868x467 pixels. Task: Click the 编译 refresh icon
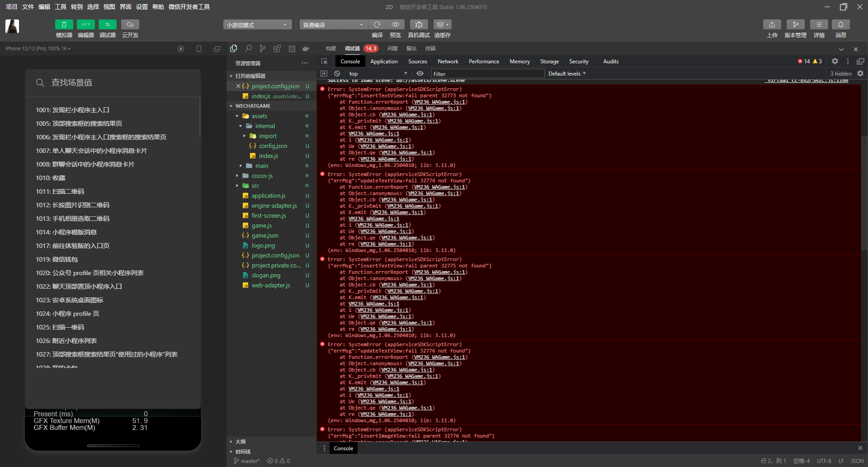(x=377, y=24)
